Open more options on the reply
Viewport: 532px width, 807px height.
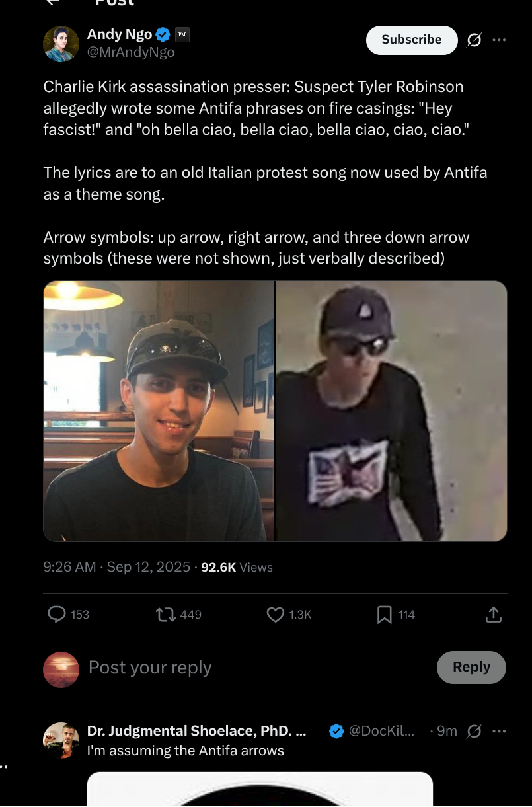500,731
